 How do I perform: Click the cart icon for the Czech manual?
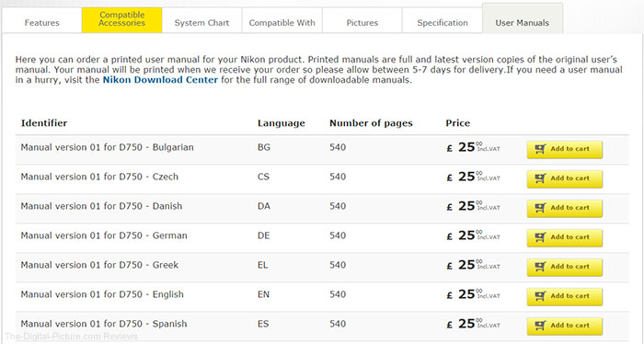click(x=541, y=178)
